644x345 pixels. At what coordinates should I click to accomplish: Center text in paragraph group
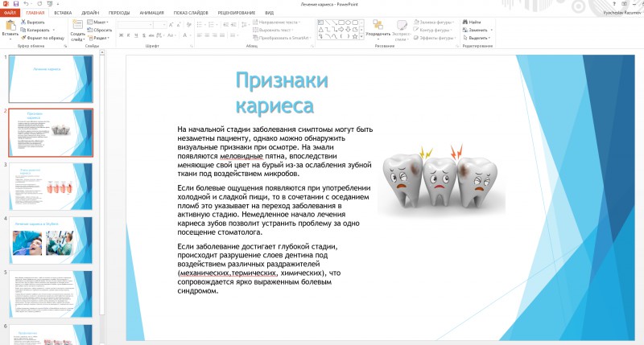point(207,35)
